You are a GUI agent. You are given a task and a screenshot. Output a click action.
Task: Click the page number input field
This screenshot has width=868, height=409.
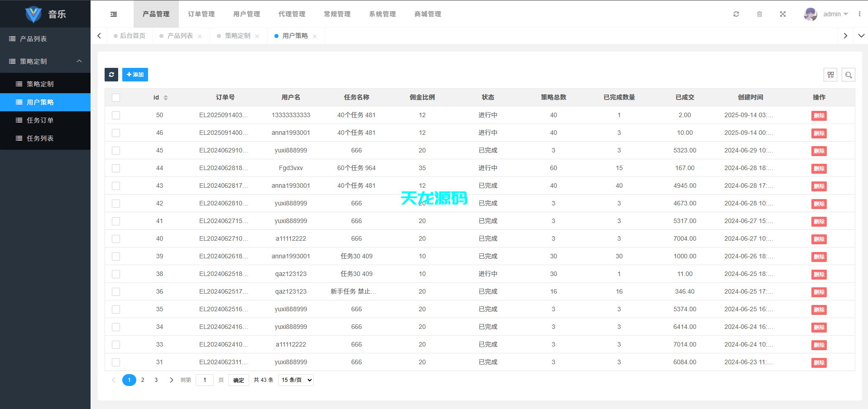tap(204, 380)
